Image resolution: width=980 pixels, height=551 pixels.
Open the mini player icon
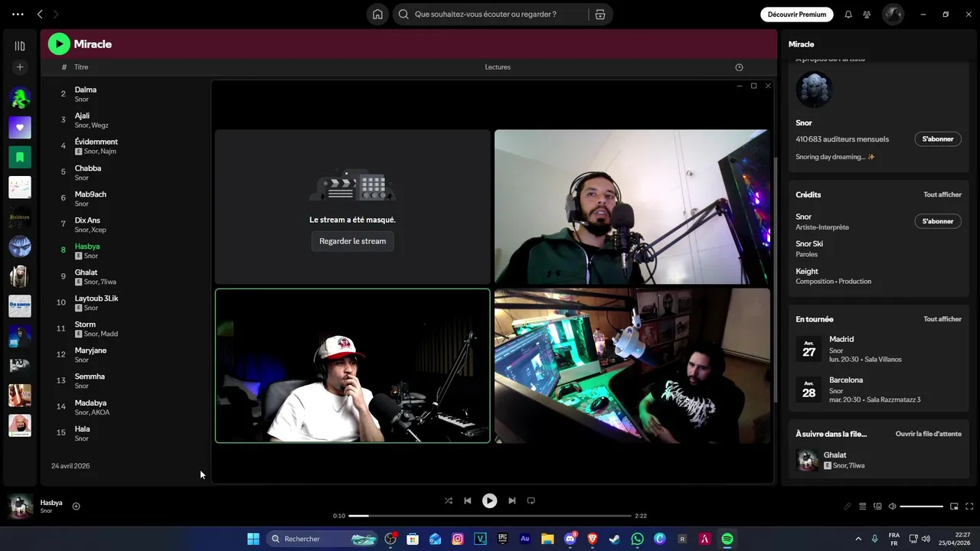click(x=954, y=506)
